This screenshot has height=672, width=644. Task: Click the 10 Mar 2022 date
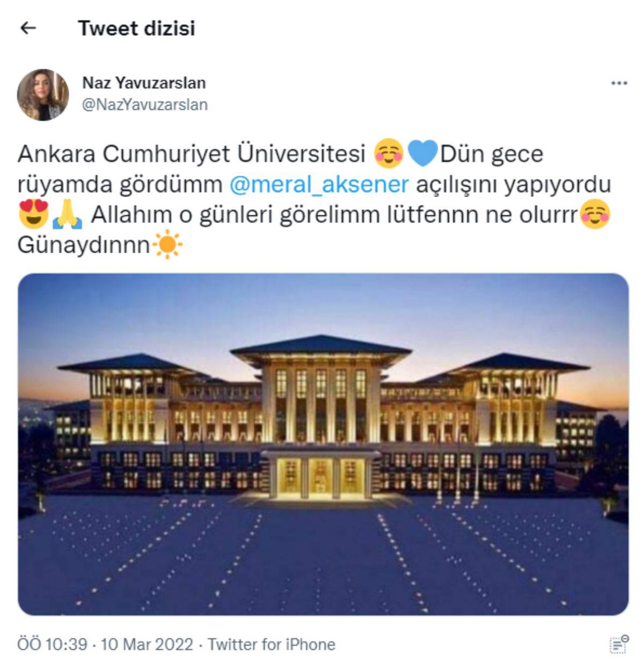[147, 644]
